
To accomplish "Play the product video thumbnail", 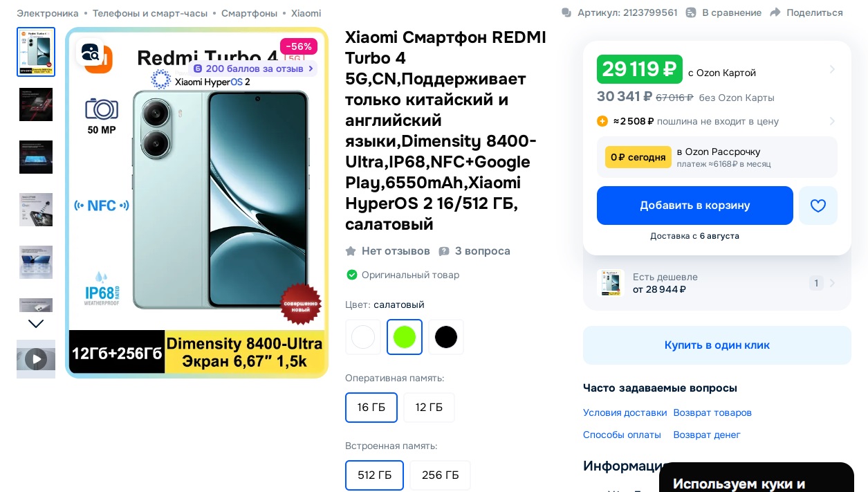I will pyautogui.click(x=36, y=359).
